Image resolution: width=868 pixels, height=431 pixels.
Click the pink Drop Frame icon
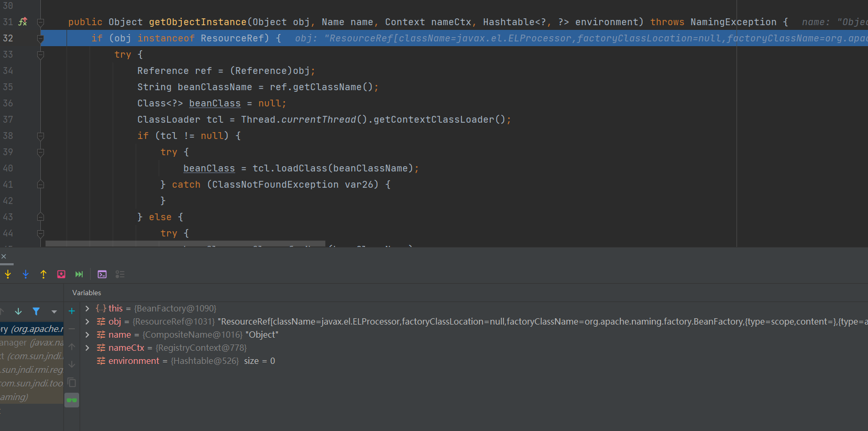(61, 274)
